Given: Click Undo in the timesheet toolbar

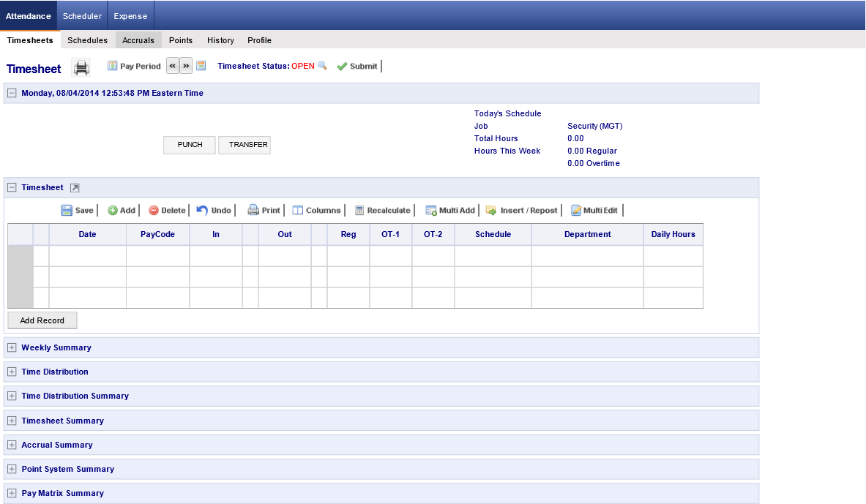Looking at the screenshot, I should pyautogui.click(x=214, y=211).
